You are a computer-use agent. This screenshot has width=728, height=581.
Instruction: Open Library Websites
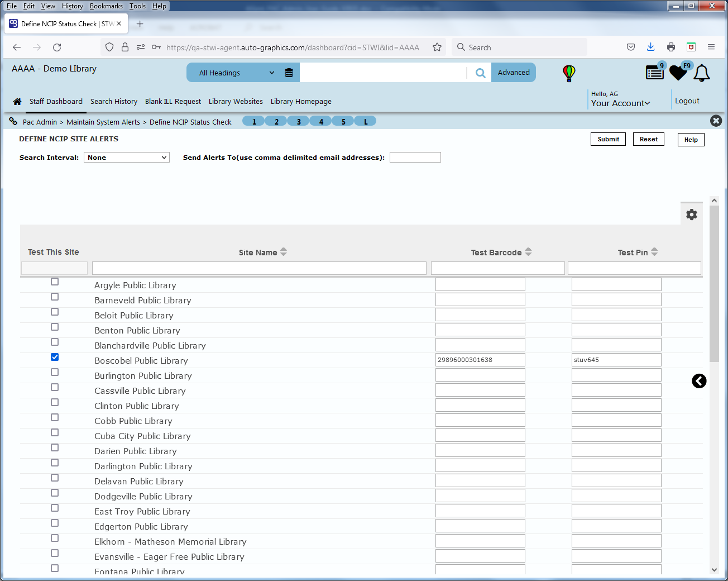coord(236,102)
